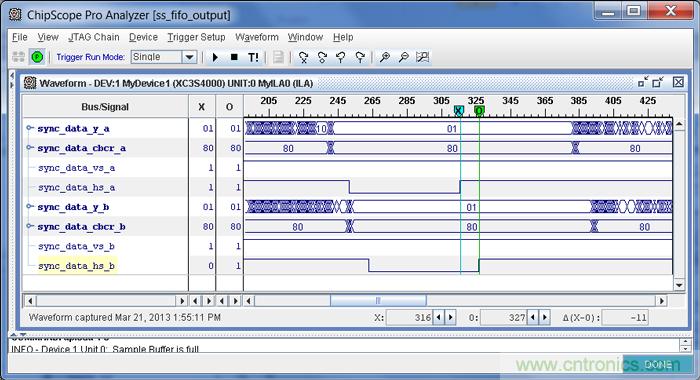
Task: Click the Stop acquisition square icon
Action: (234, 57)
